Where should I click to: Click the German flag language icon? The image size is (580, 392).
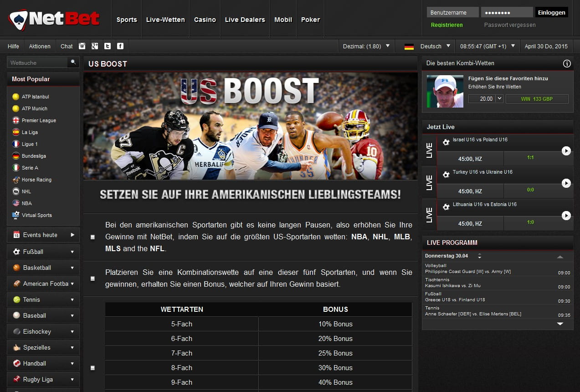(409, 46)
